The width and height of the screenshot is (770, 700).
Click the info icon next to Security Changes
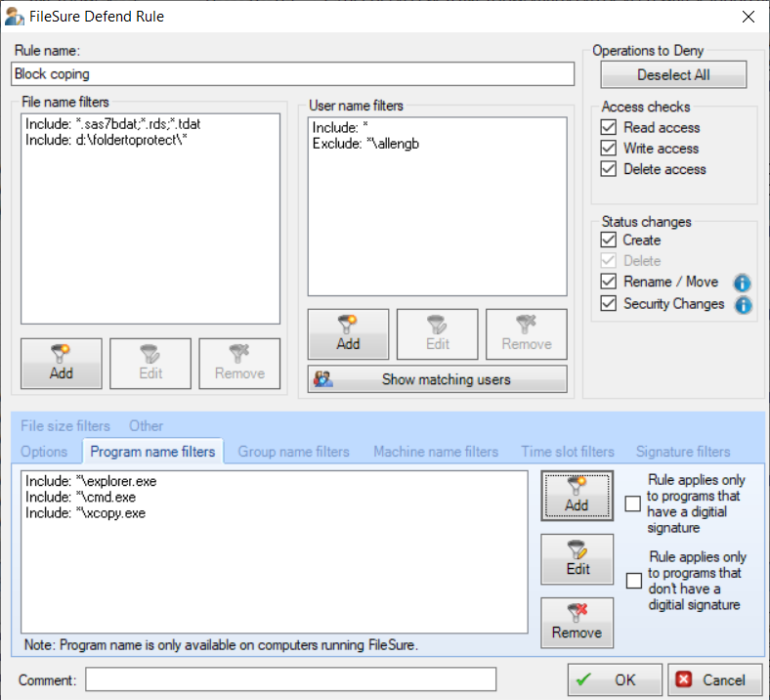click(743, 305)
